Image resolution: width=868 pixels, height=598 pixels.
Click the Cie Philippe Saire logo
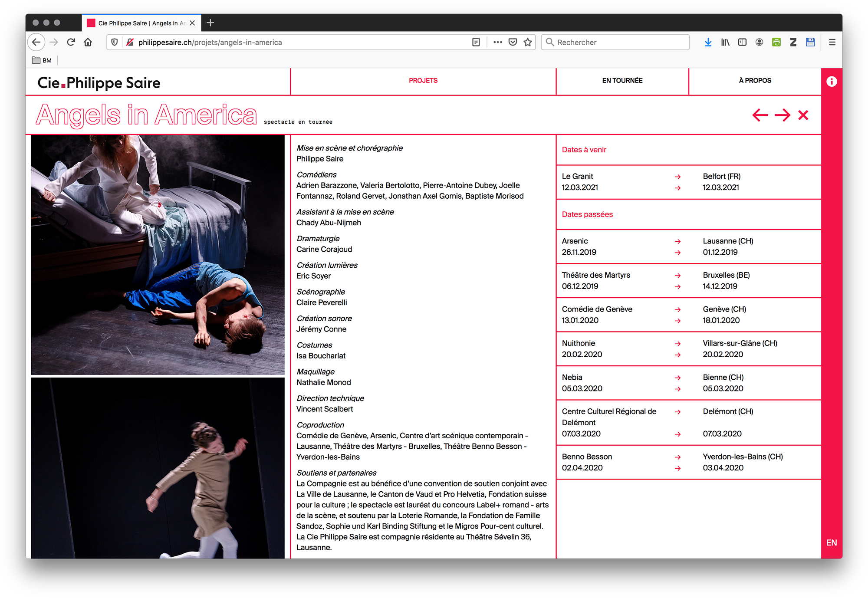99,82
